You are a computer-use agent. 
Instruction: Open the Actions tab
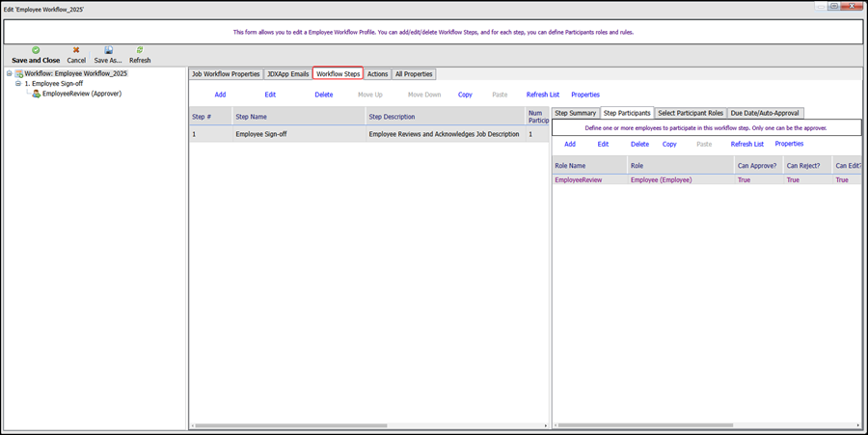[x=377, y=74]
